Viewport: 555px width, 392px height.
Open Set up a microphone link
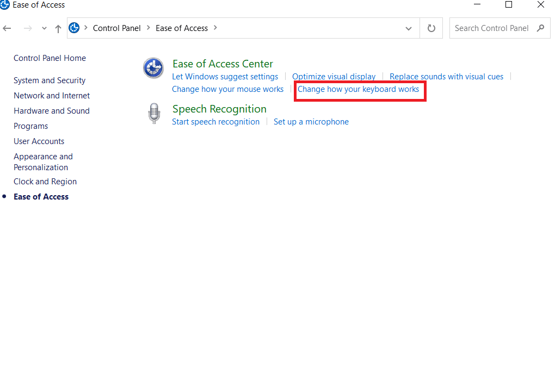311,122
